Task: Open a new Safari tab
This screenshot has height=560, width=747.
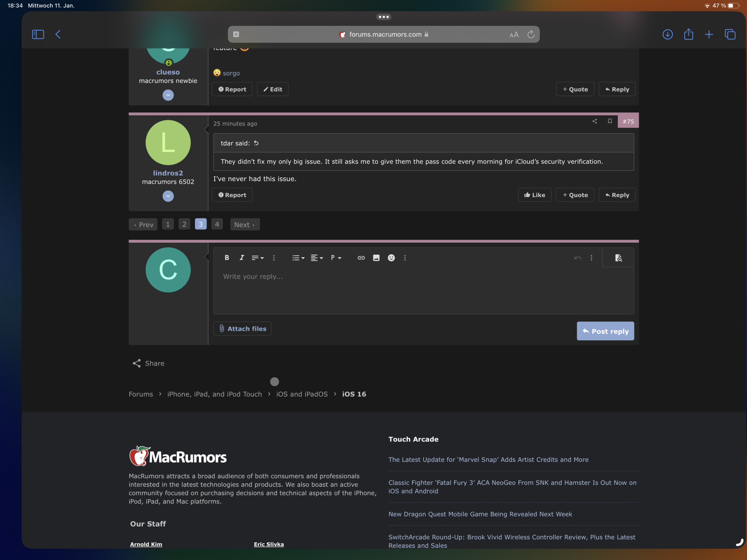Action: [709, 34]
